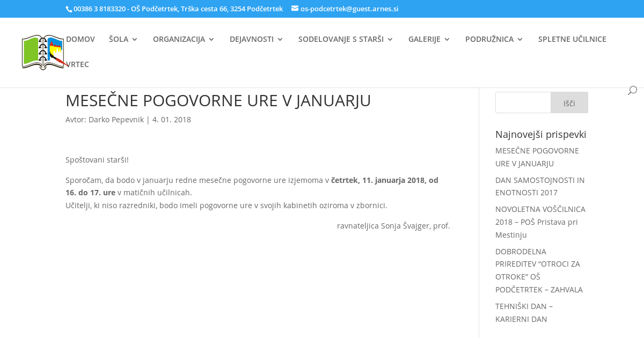Go to DOMOV menu item

click(x=80, y=39)
